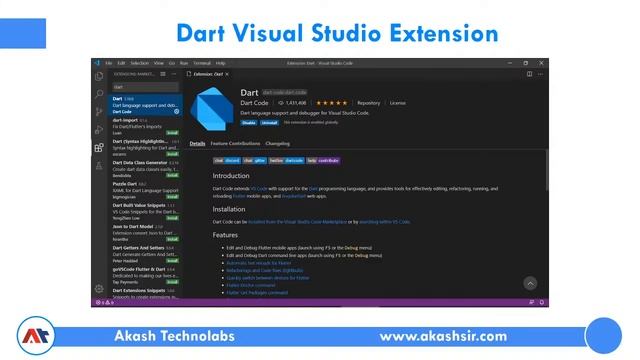Click the manage gear on the Dart extension row
This screenshot has width=640, height=360.
click(176, 111)
